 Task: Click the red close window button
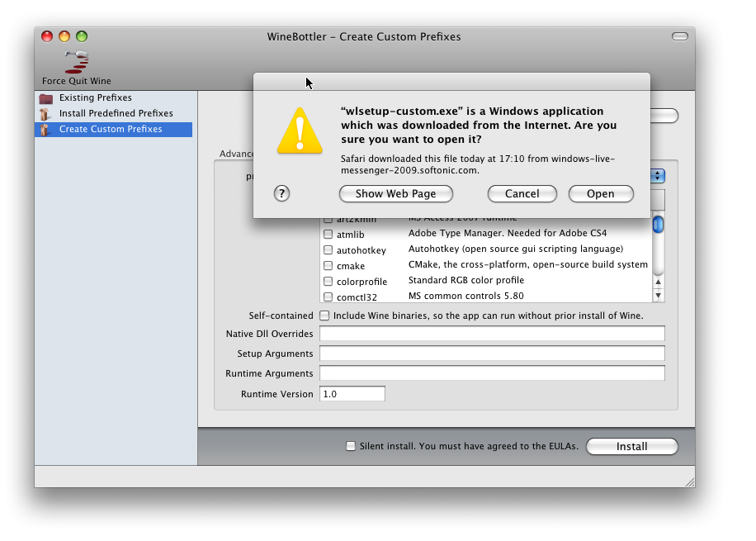(47, 36)
